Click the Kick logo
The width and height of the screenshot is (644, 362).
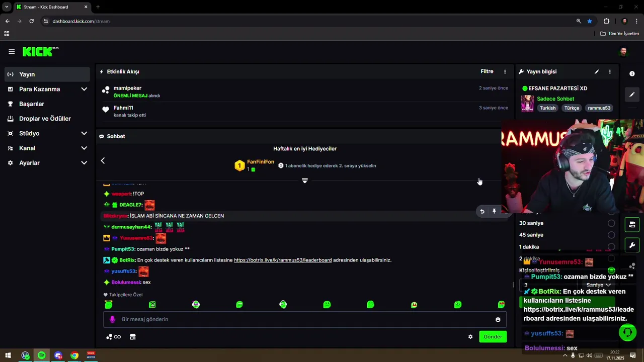[x=40, y=52]
